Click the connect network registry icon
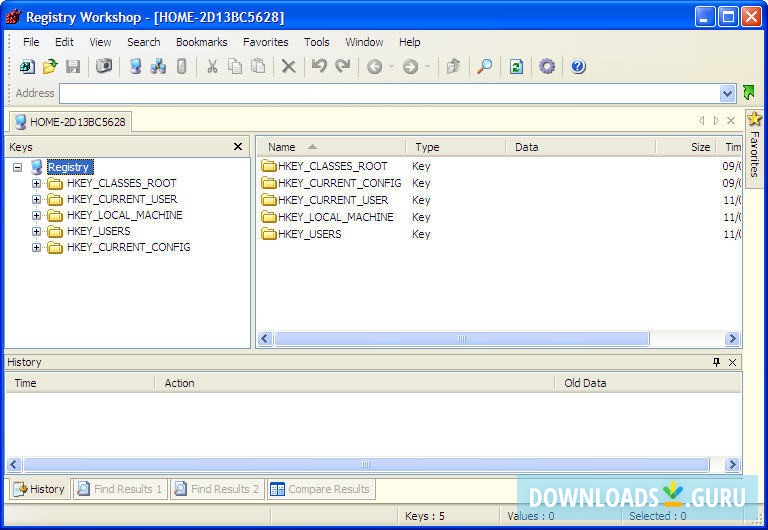The height and width of the screenshot is (530, 768). click(158, 66)
